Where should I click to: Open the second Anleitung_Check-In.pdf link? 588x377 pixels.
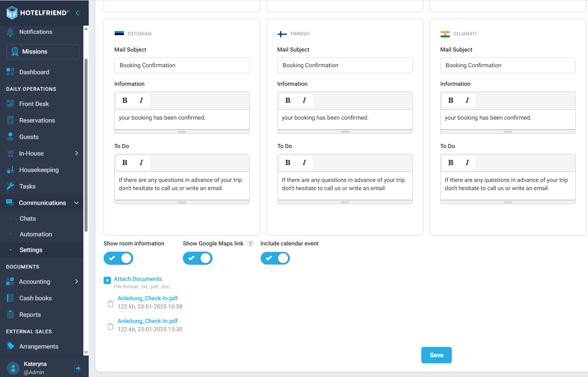(148, 321)
